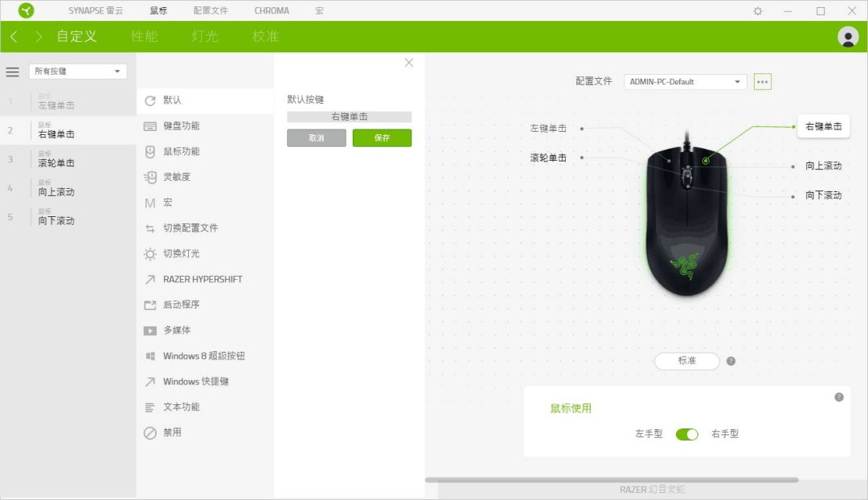Close the button assignment panel with X
The height and width of the screenshot is (500, 868).
click(x=408, y=63)
